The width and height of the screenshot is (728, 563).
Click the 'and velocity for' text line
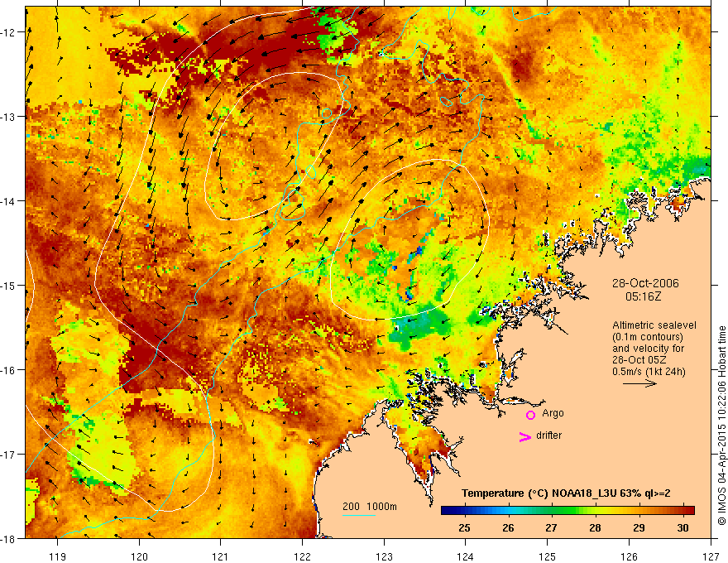(648, 349)
